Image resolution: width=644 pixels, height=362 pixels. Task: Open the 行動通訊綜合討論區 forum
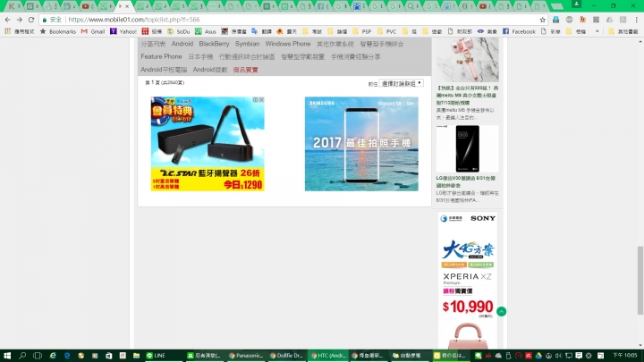click(x=247, y=56)
